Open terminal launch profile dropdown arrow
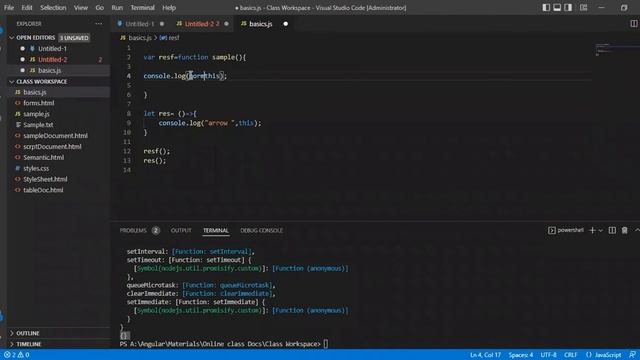This screenshot has height=360, width=640. point(600,231)
